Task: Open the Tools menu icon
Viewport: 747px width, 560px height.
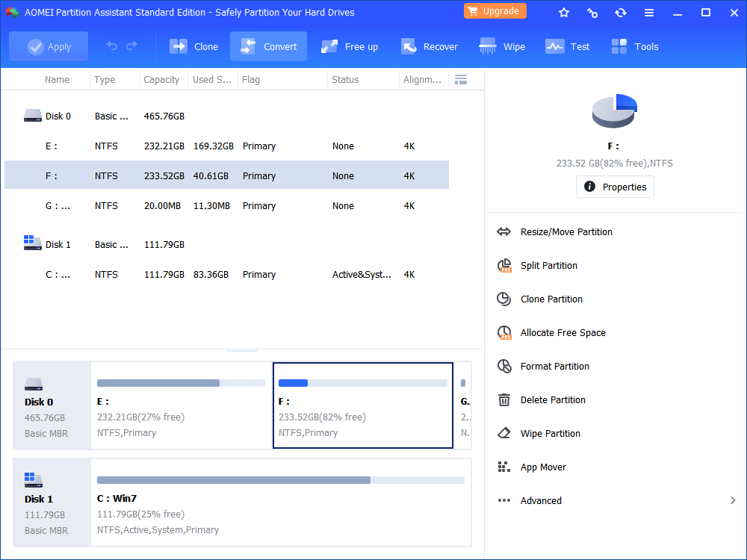Action: 634,46
